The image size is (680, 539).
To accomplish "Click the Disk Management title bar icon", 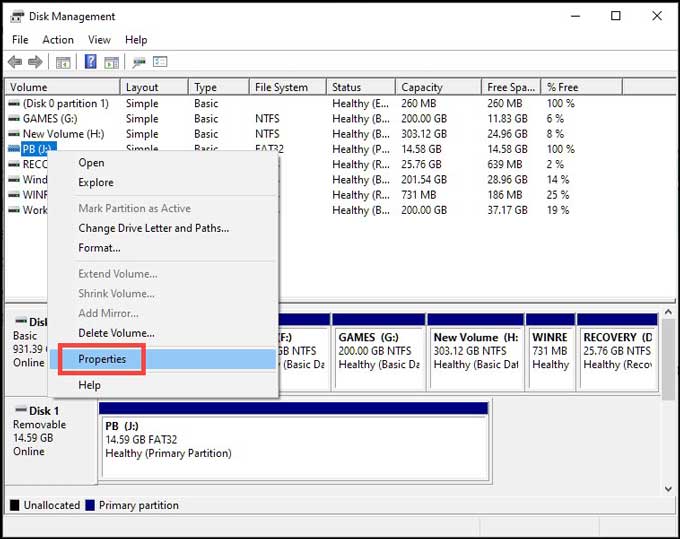I will tap(17, 16).
